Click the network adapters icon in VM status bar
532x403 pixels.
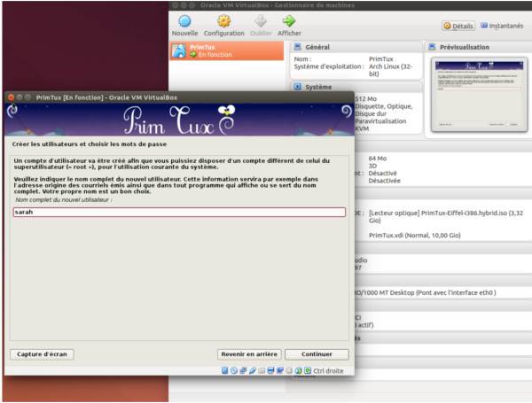click(243, 370)
